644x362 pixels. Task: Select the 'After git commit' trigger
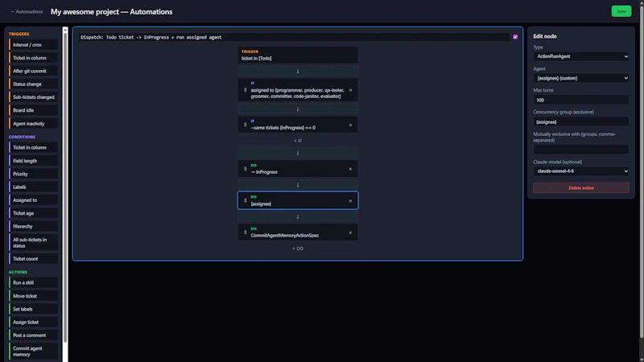click(x=33, y=71)
